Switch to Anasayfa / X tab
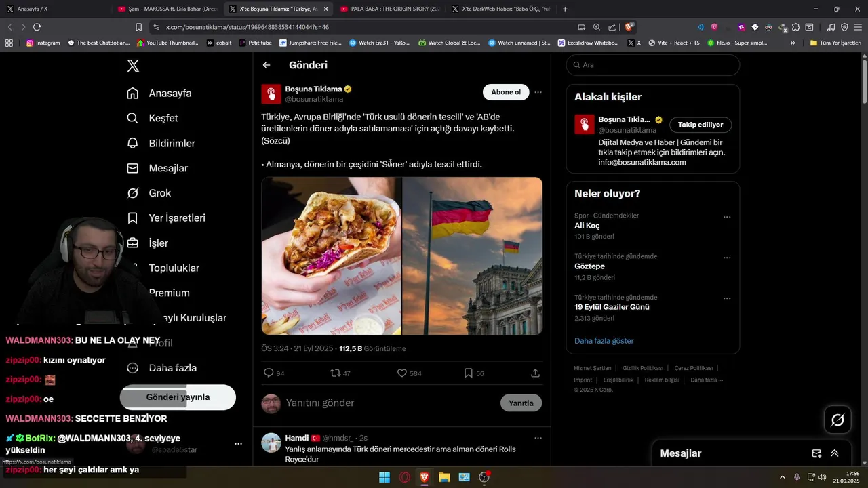This screenshot has width=868, height=488. (x=54, y=9)
